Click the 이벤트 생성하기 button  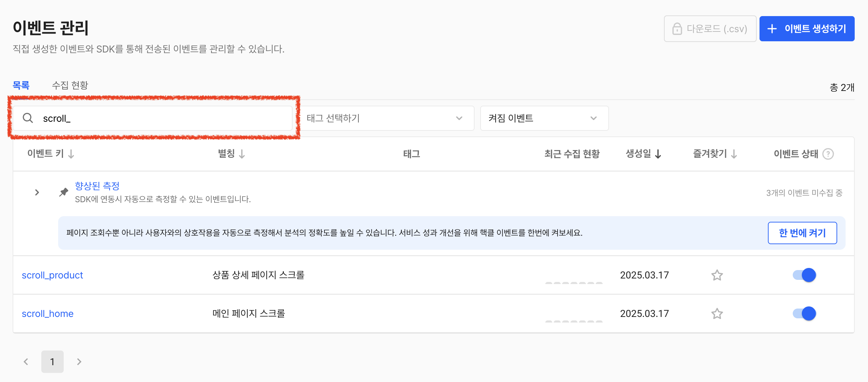(x=807, y=29)
